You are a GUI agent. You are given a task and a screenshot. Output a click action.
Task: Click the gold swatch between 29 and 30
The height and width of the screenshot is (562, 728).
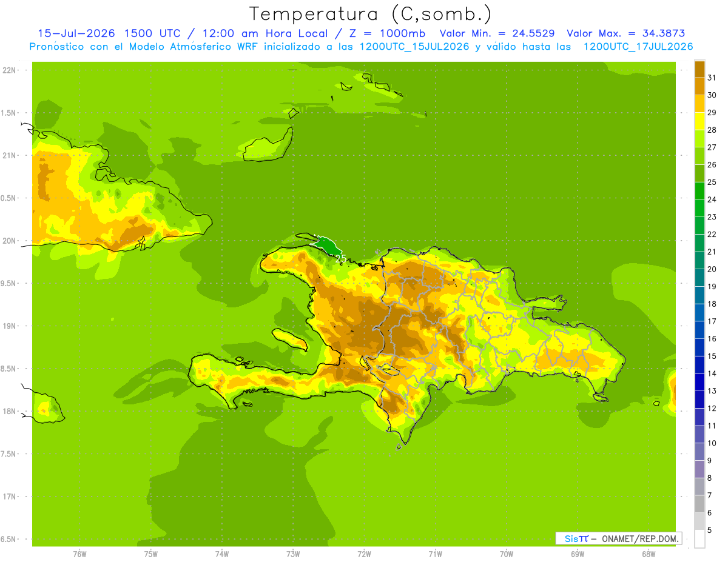699,104
